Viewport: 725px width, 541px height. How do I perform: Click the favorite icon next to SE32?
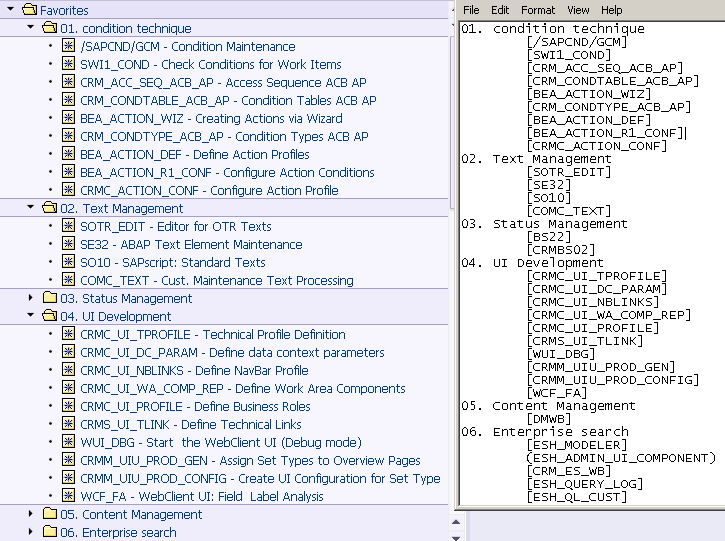point(68,244)
